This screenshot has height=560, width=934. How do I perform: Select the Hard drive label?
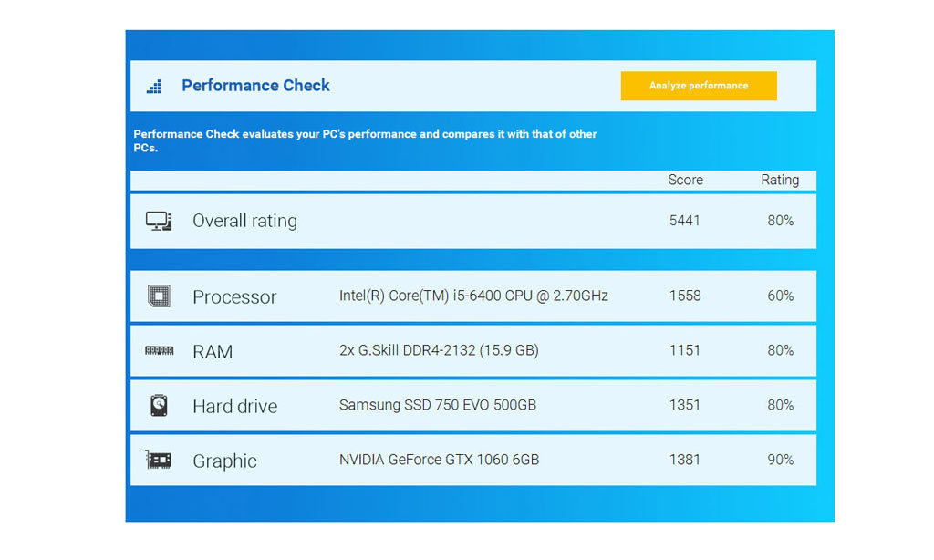tap(235, 406)
